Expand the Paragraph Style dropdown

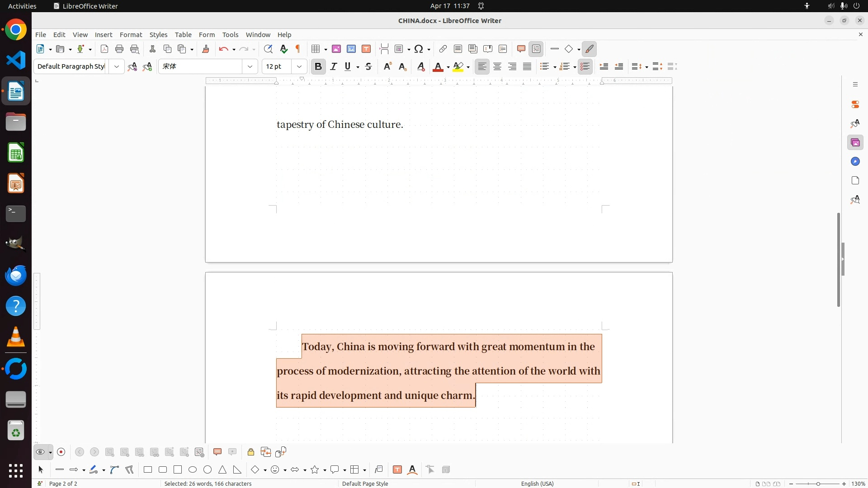click(117, 67)
